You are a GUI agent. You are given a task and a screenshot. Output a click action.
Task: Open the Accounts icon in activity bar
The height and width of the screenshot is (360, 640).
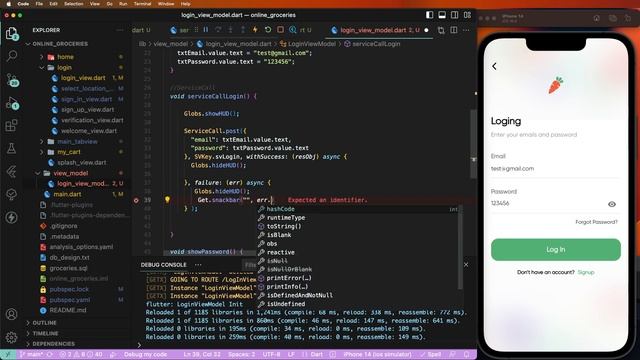[11, 314]
